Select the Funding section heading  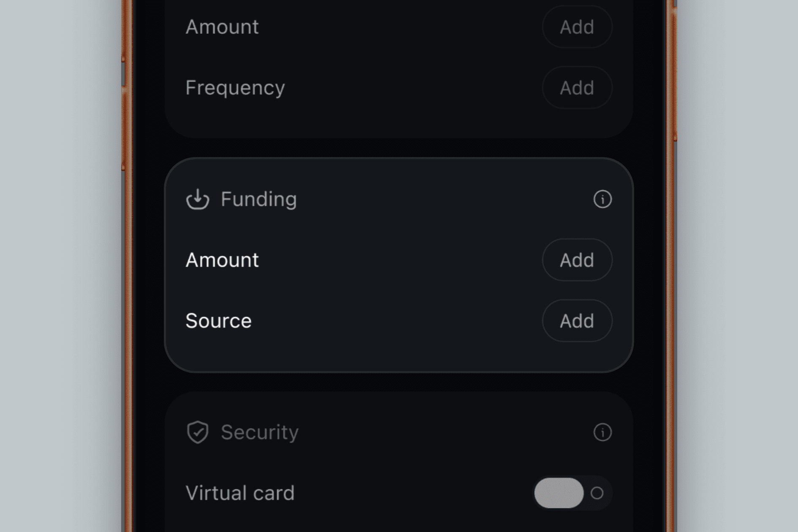258,199
